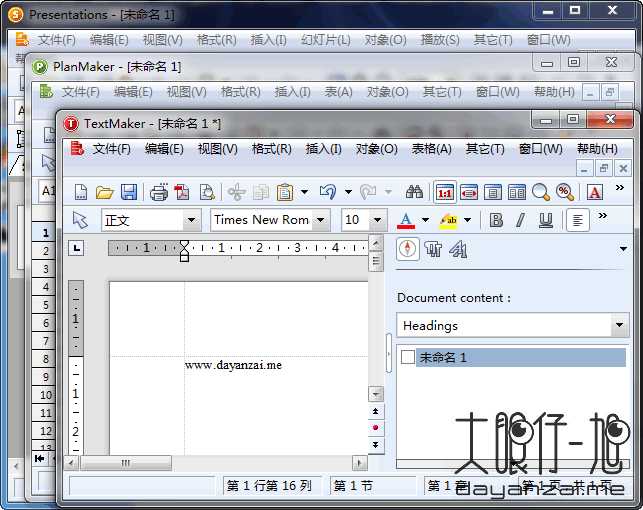This screenshot has height=510, width=643.
Task: Click the tab type L marker by ruler
Action: tap(76, 248)
